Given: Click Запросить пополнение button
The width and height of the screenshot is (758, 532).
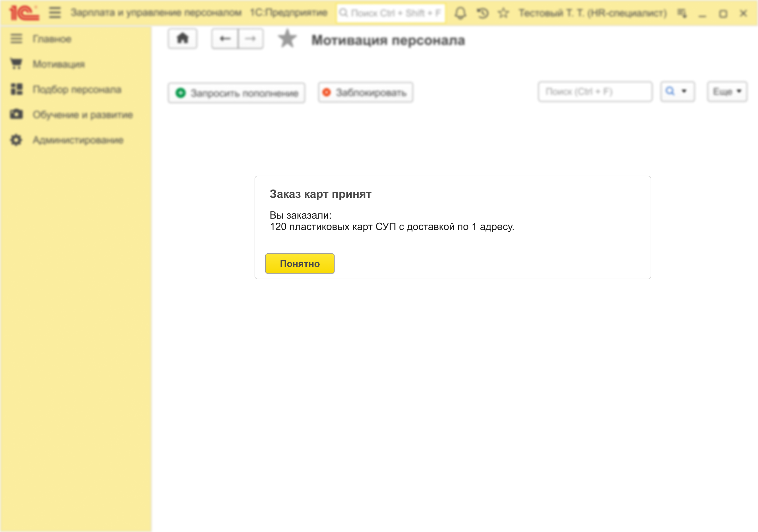Looking at the screenshot, I should pyautogui.click(x=236, y=93).
